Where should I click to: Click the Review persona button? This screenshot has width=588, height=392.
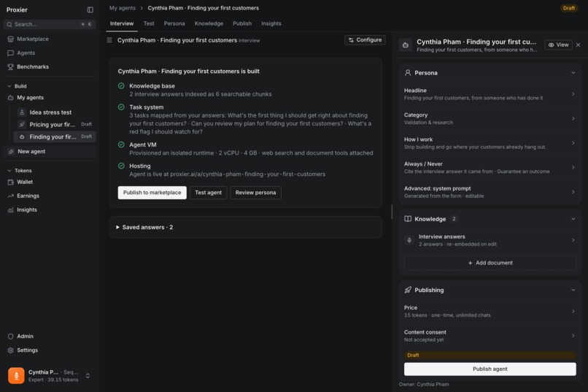pos(255,193)
